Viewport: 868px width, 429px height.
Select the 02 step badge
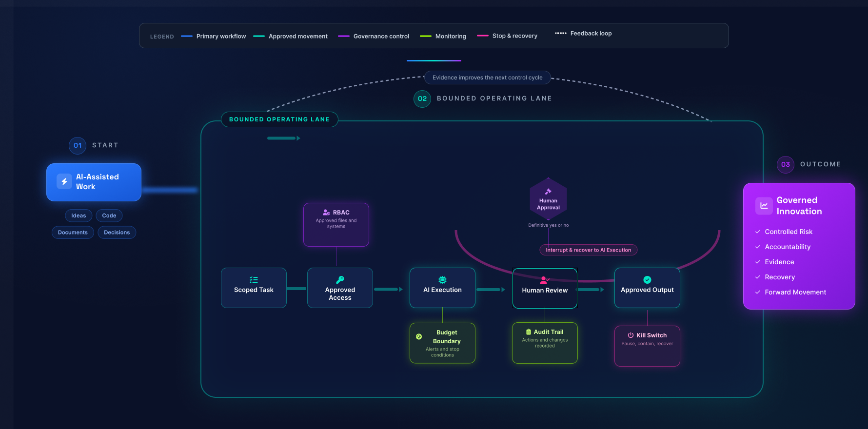(422, 98)
